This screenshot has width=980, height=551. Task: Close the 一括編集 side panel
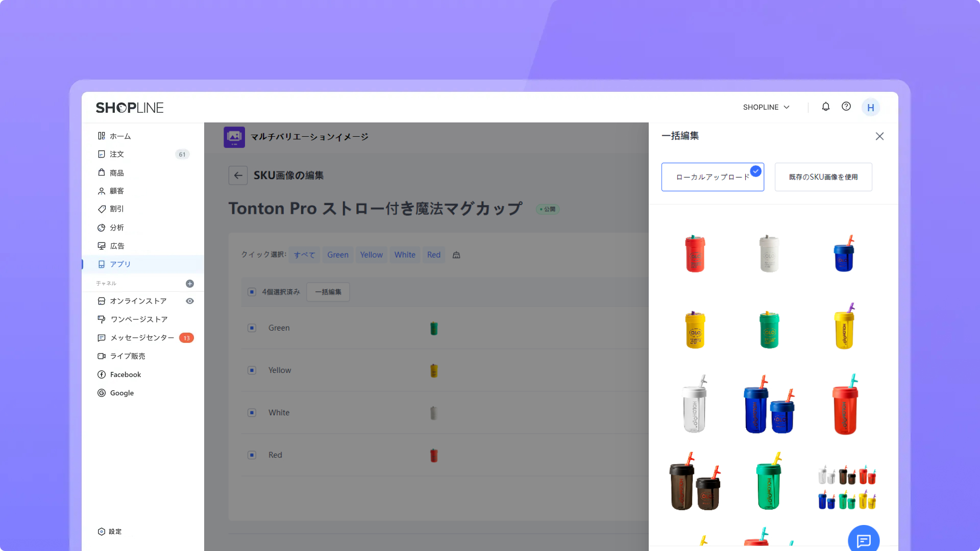coord(879,136)
